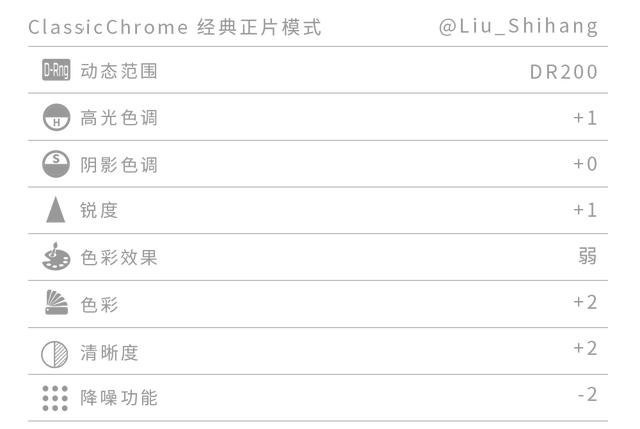Open the color effect palette icon
640x429 pixels.
[x=56, y=257]
